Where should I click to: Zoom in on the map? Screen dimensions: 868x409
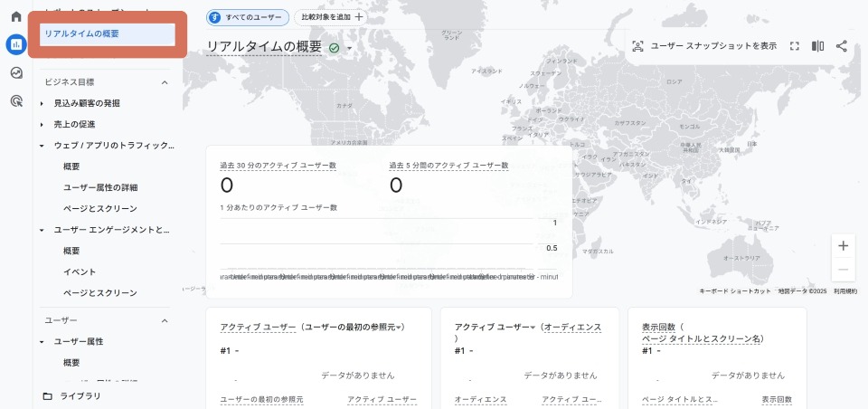click(x=843, y=245)
